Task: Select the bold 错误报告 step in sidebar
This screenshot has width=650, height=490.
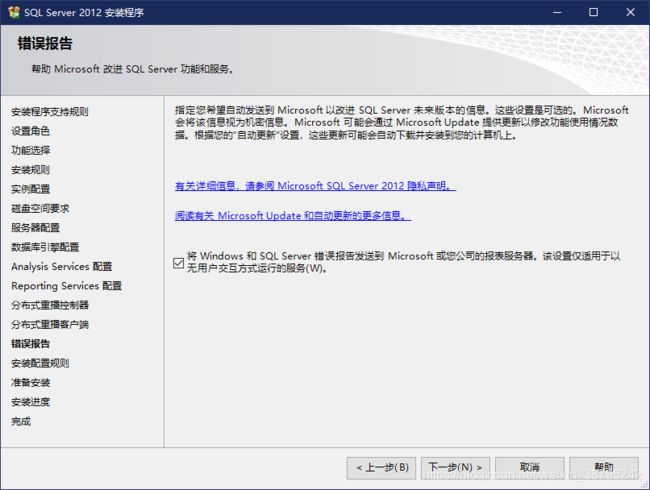Action: coord(31,344)
